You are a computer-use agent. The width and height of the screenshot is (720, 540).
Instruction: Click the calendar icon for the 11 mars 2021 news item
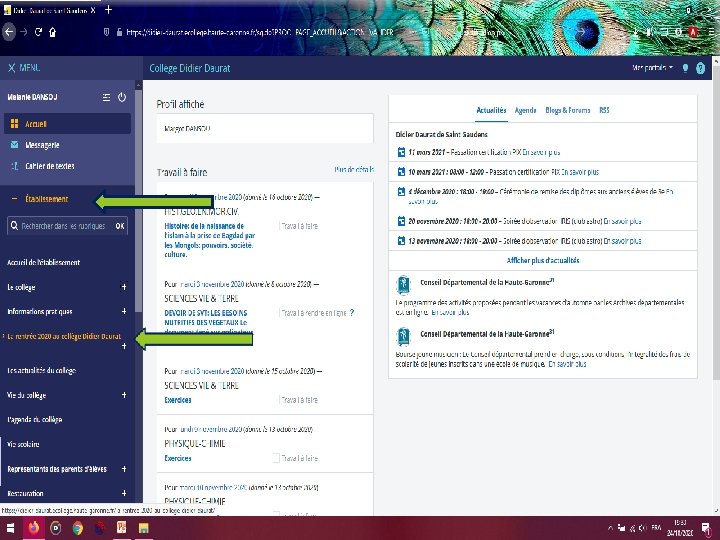tap(401, 152)
